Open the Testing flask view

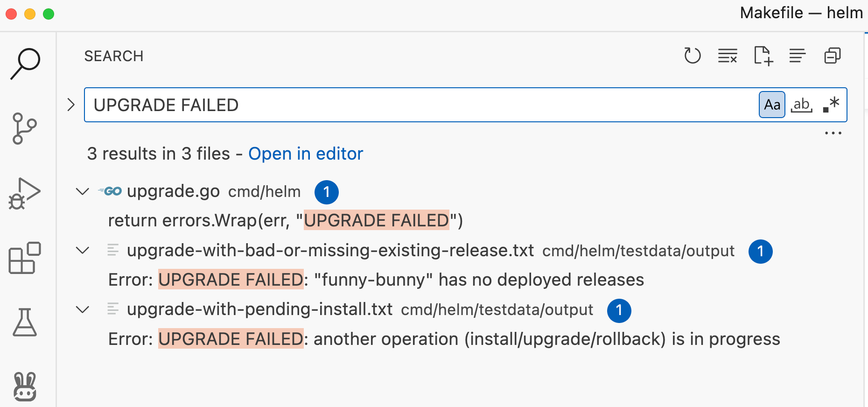pyautogui.click(x=25, y=323)
